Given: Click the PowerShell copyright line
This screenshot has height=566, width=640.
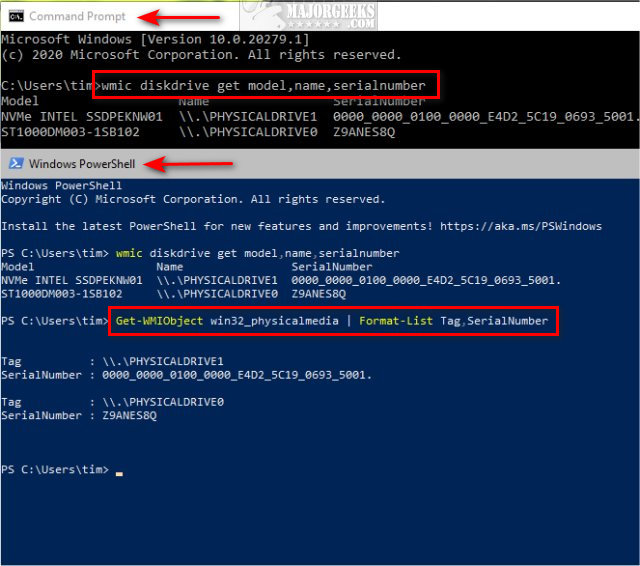Looking at the screenshot, I should pyautogui.click(x=193, y=199).
